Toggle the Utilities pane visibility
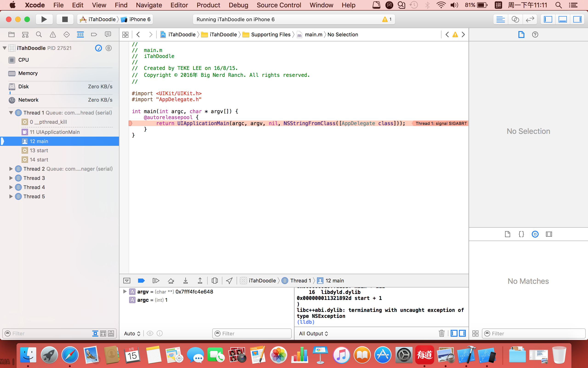This screenshot has width=588, height=368. click(x=577, y=19)
